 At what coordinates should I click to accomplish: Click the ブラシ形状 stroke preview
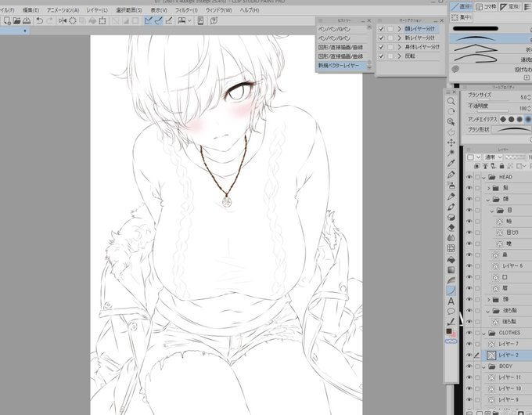pos(512,130)
